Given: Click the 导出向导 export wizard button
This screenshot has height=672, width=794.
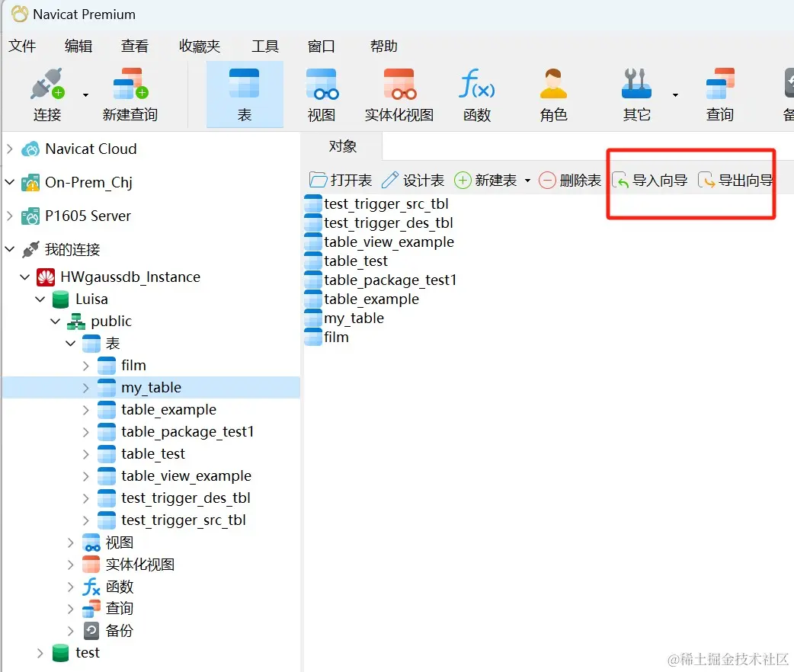Looking at the screenshot, I should pos(735,181).
